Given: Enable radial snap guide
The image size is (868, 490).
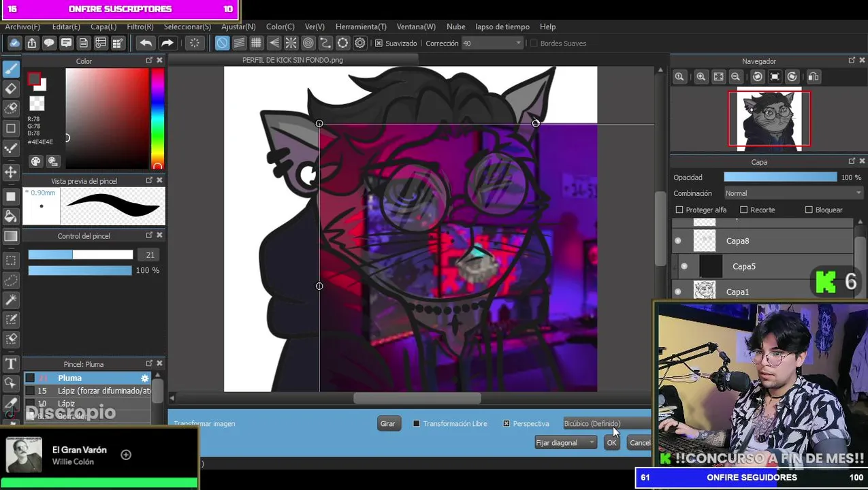Looking at the screenshot, I should click(x=291, y=43).
